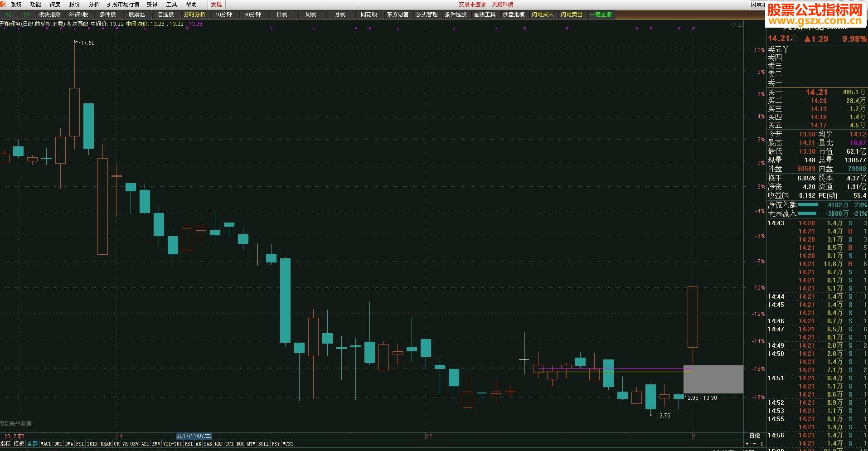
Task: Open the 深度 menu
Action: click(x=55, y=5)
